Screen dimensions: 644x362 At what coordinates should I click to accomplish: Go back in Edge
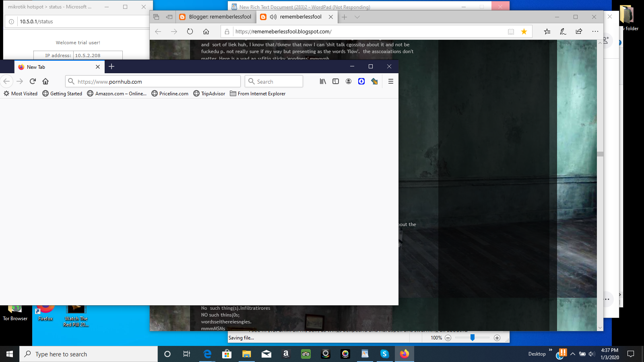click(x=158, y=31)
